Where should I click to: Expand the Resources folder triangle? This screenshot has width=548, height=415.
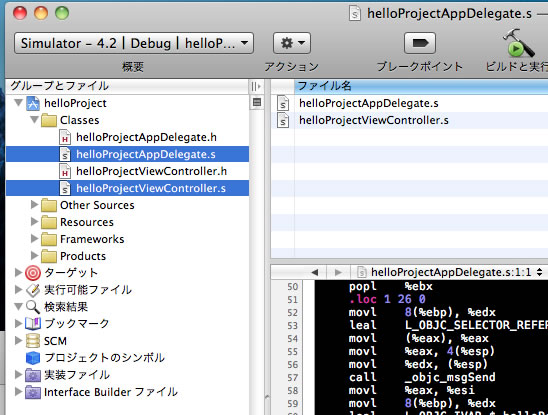click(34, 222)
